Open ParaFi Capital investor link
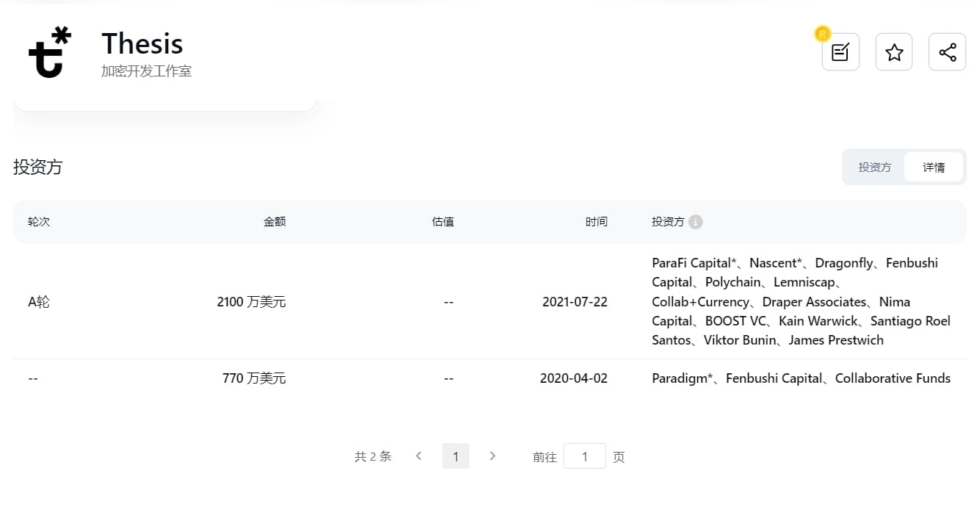This screenshot has width=980, height=529. (x=692, y=263)
